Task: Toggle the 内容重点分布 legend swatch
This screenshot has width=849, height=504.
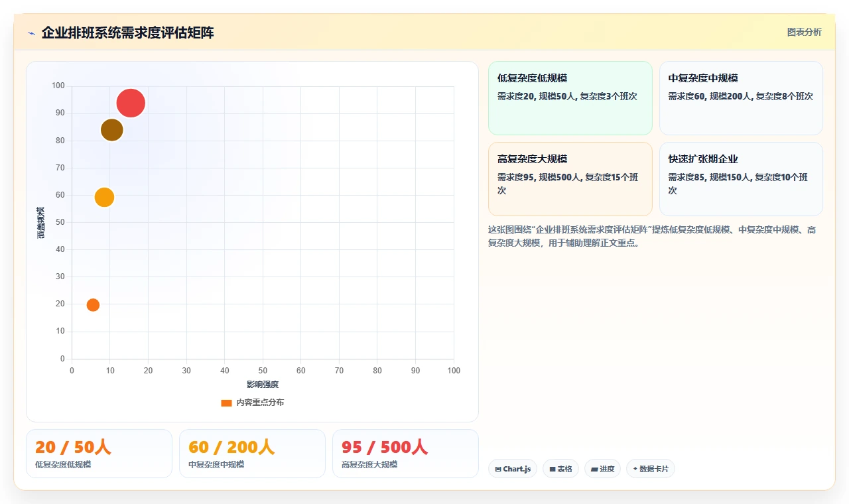Action: 226,403
